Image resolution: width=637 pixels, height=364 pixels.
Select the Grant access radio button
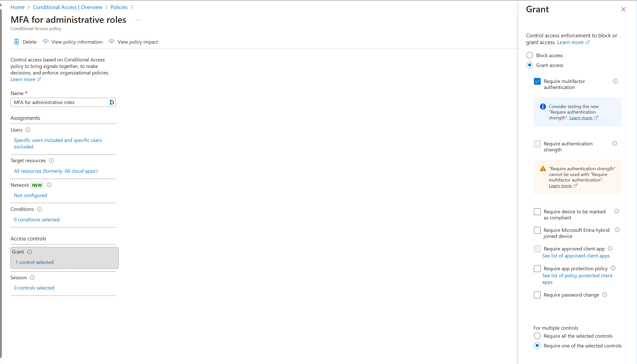coord(530,65)
